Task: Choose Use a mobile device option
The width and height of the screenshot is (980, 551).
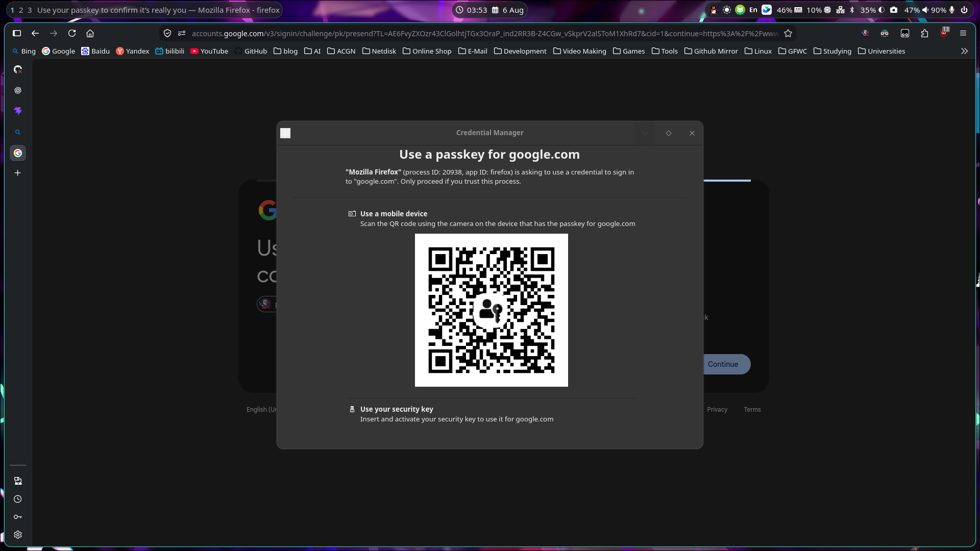Action: [x=492, y=218]
